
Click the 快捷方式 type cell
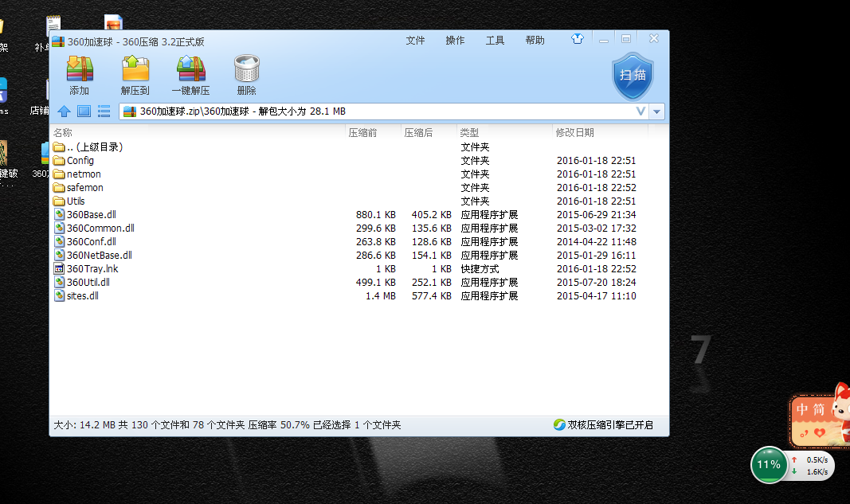pos(480,269)
